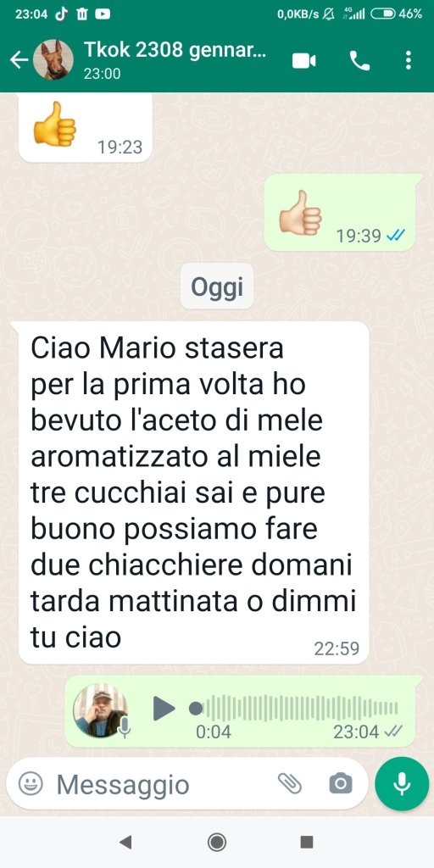Open the camera from message bar
This screenshot has height=868, width=434.
click(341, 783)
